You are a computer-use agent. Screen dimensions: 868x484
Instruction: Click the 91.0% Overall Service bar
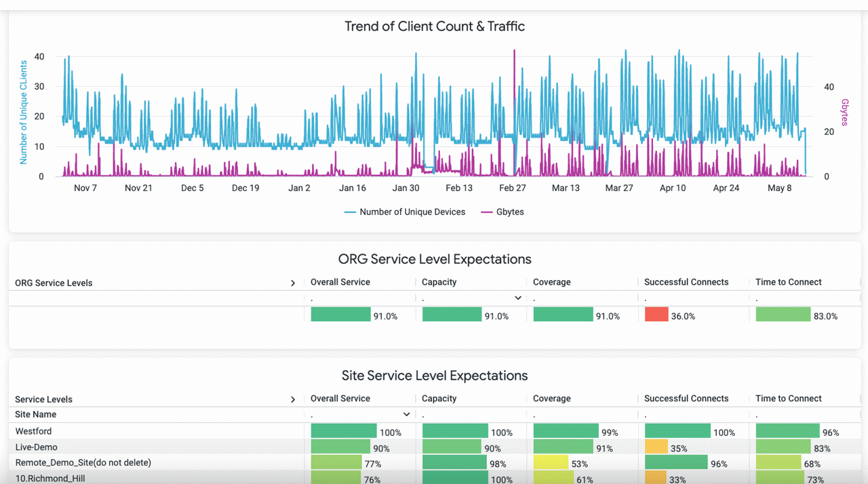[x=340, y=315]
